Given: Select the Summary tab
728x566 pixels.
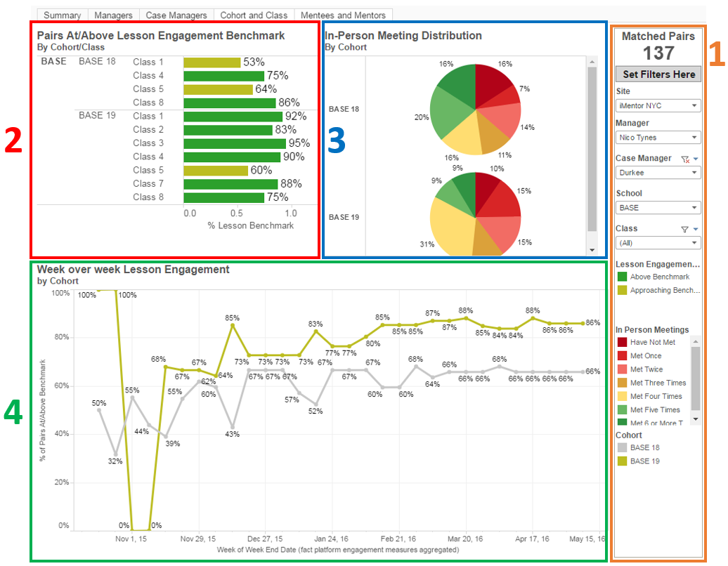Looking at the screenshot, I should tap(63, 15).
